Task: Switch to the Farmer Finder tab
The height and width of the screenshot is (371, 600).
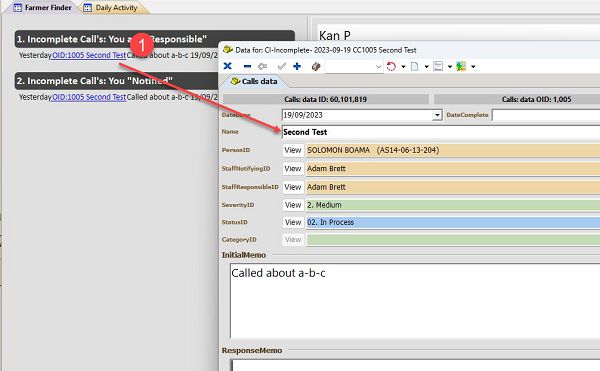Action: 42,8
